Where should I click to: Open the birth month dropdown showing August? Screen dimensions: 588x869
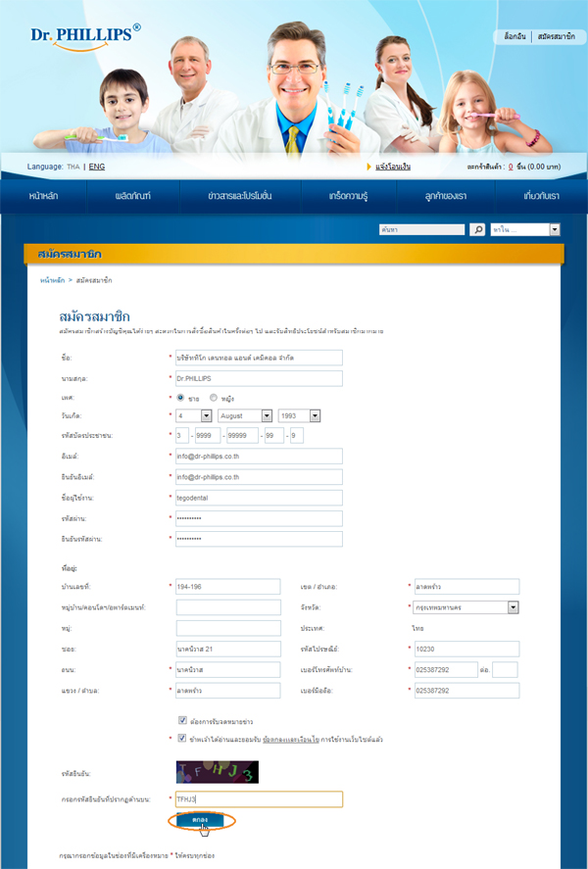(x=245, y=416)
